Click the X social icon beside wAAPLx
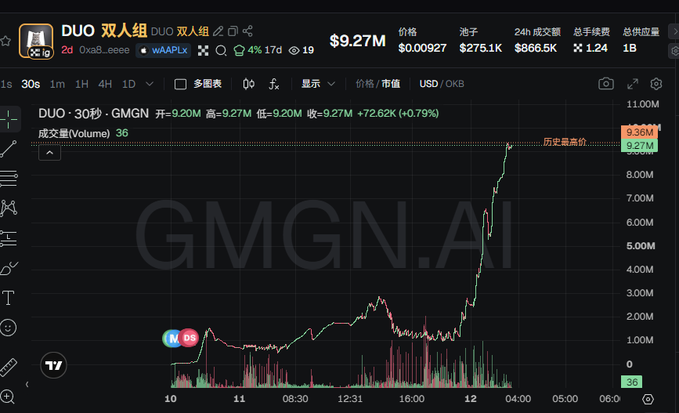Image resolution: width=679 pixels, height=413 pixels. click(x=203, y=51)
